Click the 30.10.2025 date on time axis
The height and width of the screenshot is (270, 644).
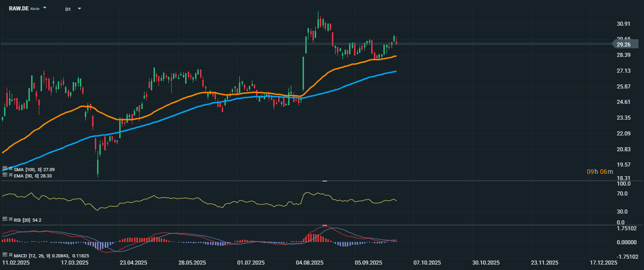(486, 263)
